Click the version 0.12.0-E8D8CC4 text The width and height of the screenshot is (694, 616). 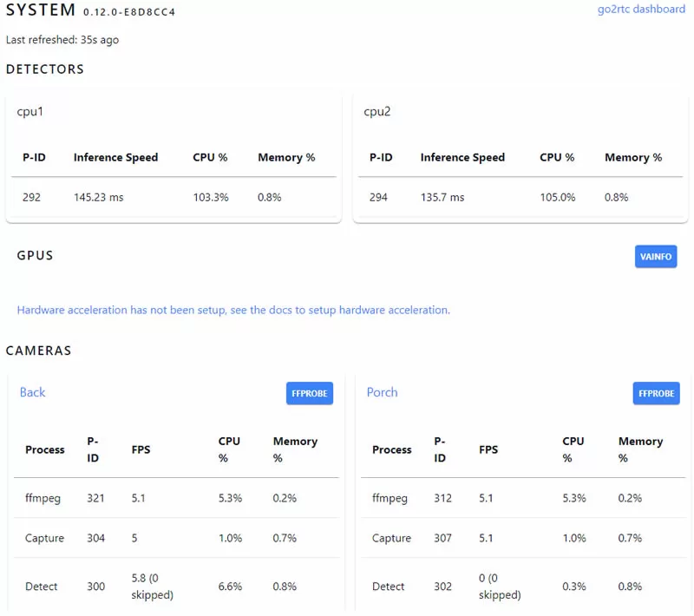click(129, 12)
